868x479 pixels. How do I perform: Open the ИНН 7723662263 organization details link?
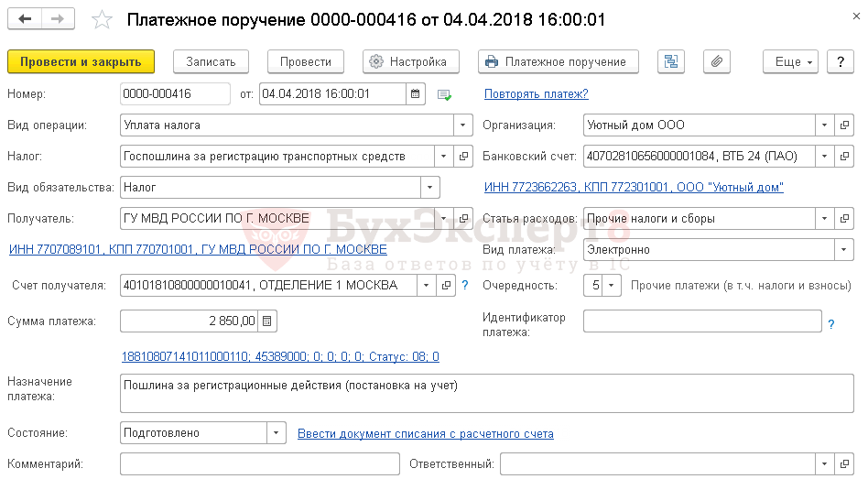click(634, 187)
